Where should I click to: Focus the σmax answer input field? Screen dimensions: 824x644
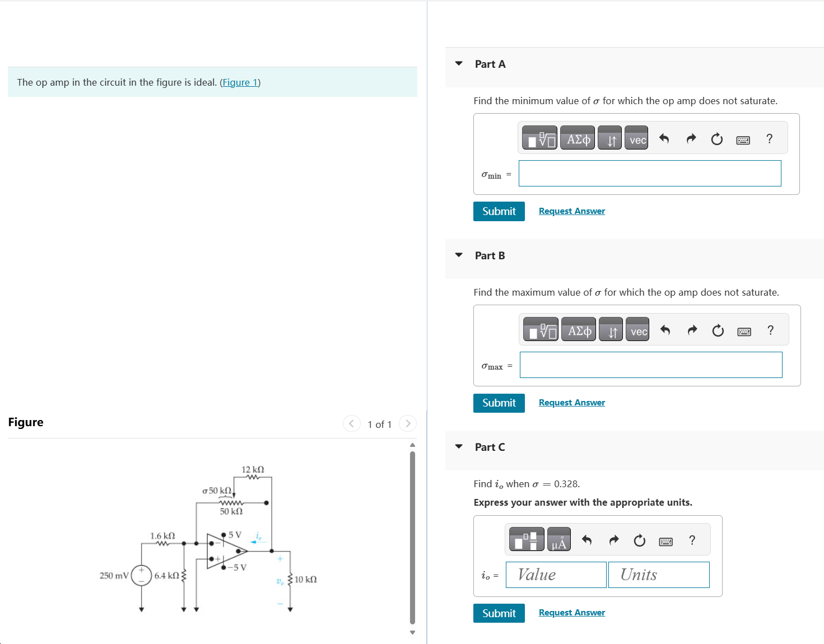point(651,365)
